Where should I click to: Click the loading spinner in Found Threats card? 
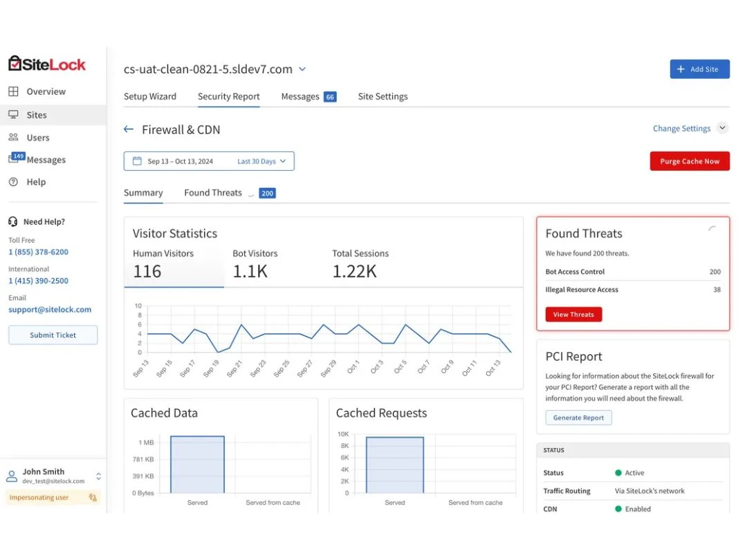pos(712,230)
